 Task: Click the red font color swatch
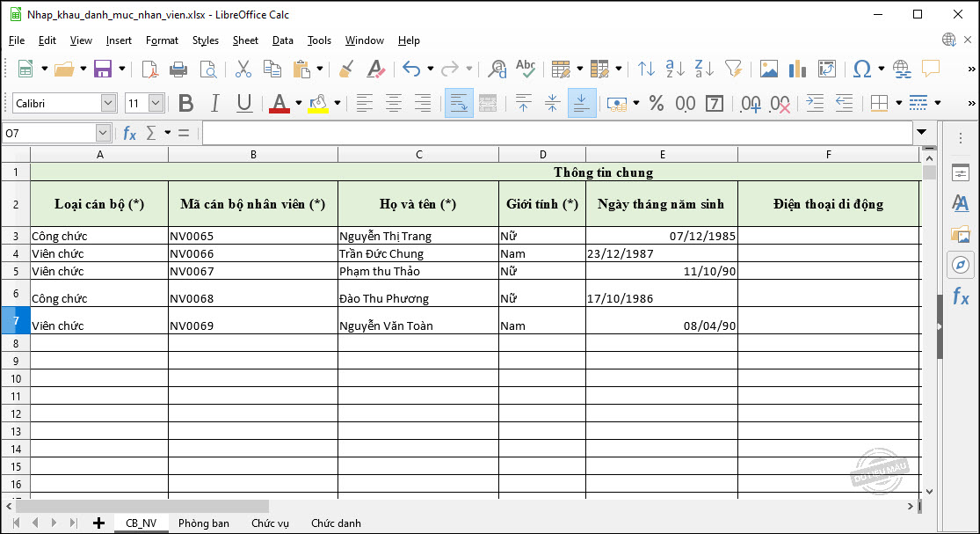279,103
